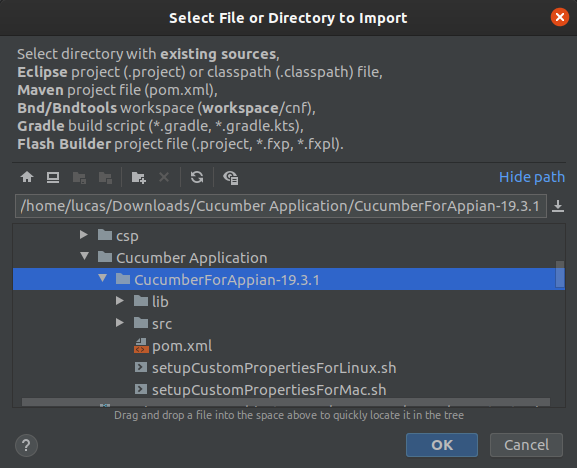Viewport: 577px width, 468px height.
Task: Confirm selection with OK button
Action: 442,445
